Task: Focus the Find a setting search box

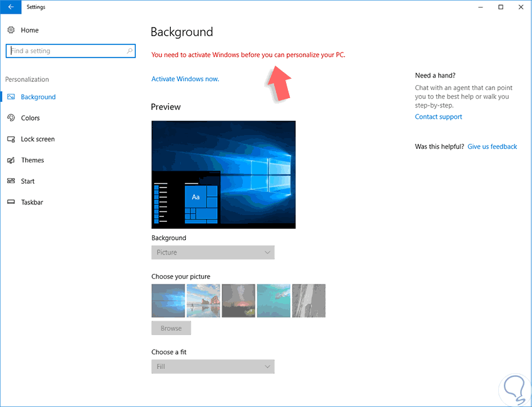Action: click(x=71, y=51)
